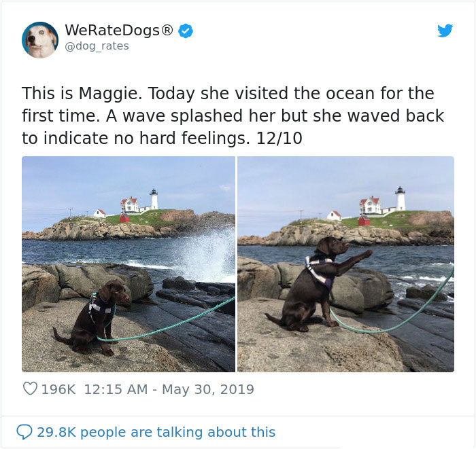The image size is (476, 449).
Task: Like the tweet with the heart icon
Action: tap(30, 389)
